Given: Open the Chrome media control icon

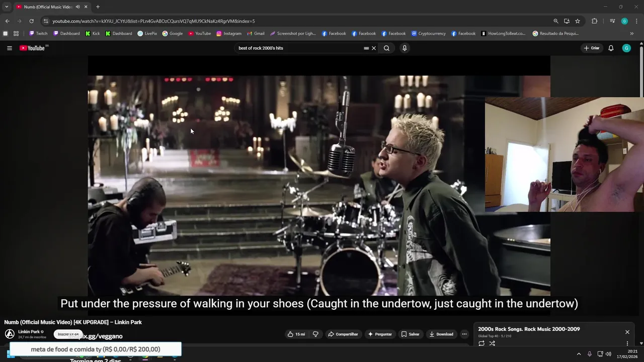Looking at the screenshot, I should click(x=612, y=21).
